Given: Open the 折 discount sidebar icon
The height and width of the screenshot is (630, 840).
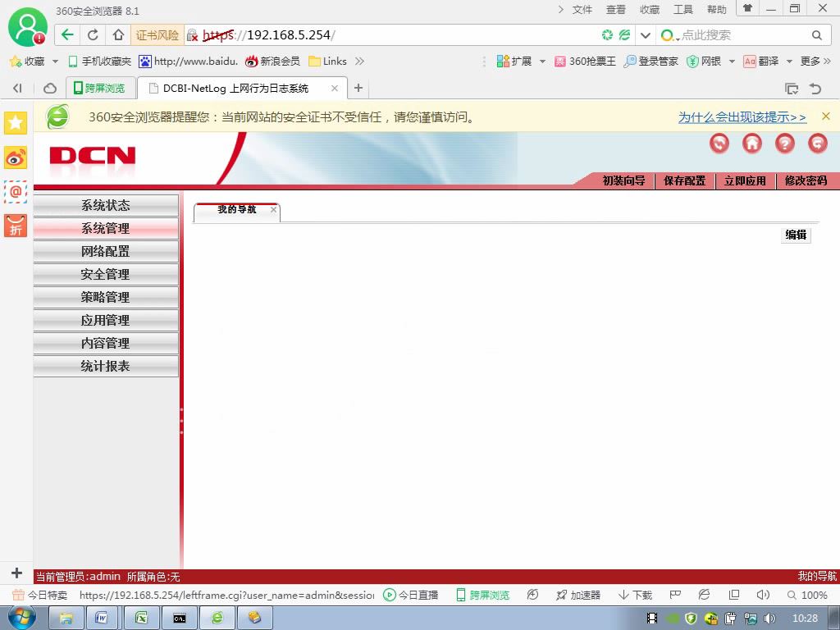Looking at the screenshot, I should tap(16, 226).
